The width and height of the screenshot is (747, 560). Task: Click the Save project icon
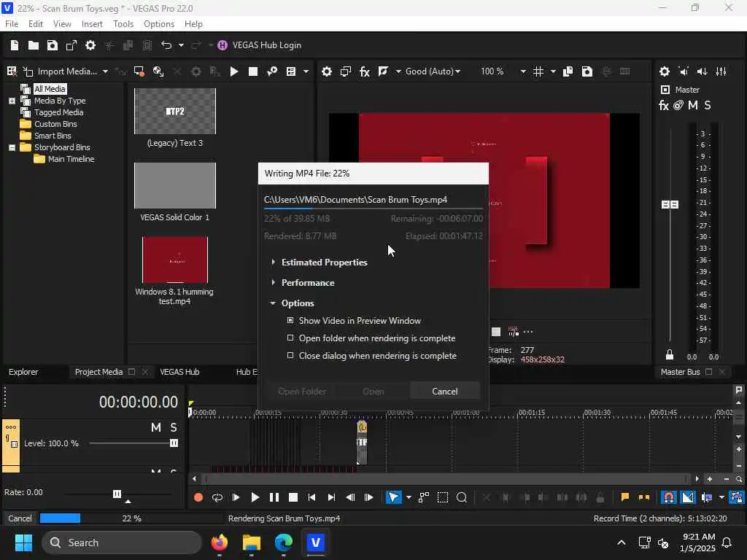[53, 45]
